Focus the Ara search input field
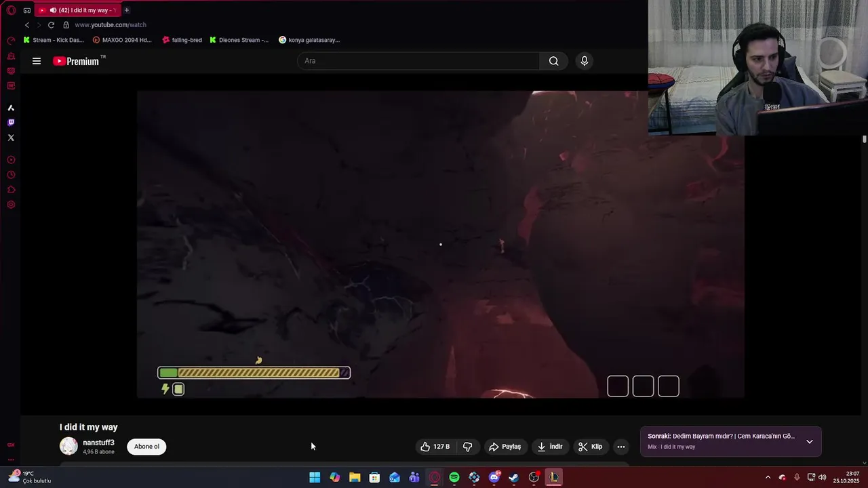Screen dimensions: 868x488 (x=418, y=61)
